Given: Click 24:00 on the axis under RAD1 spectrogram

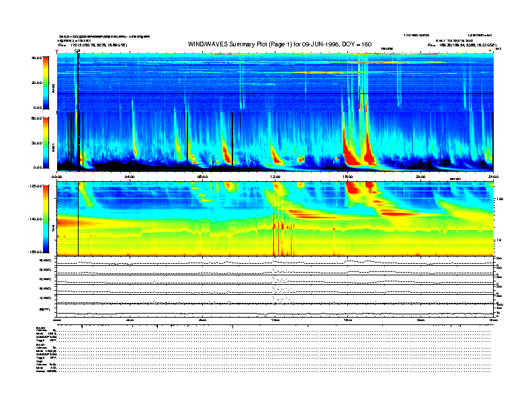Looking at the screenshot, I should 493,177.
